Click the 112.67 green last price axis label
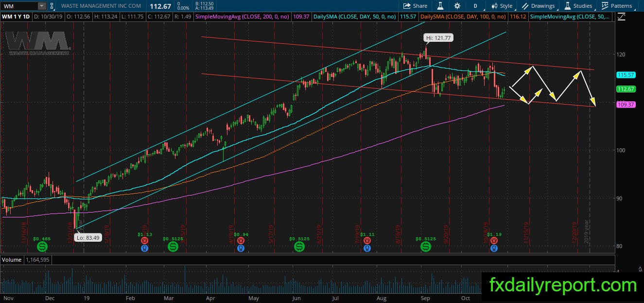 click(626, 89)
